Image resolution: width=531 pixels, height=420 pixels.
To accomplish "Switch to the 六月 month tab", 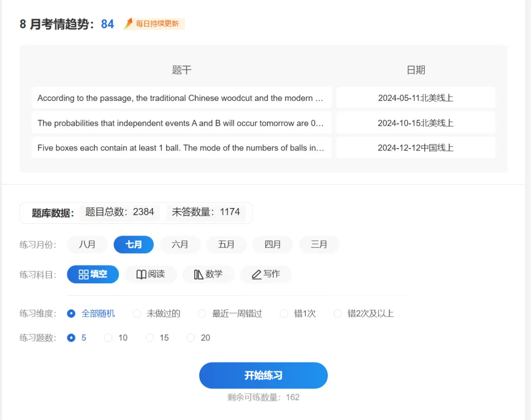I will [x=180, y=244].
